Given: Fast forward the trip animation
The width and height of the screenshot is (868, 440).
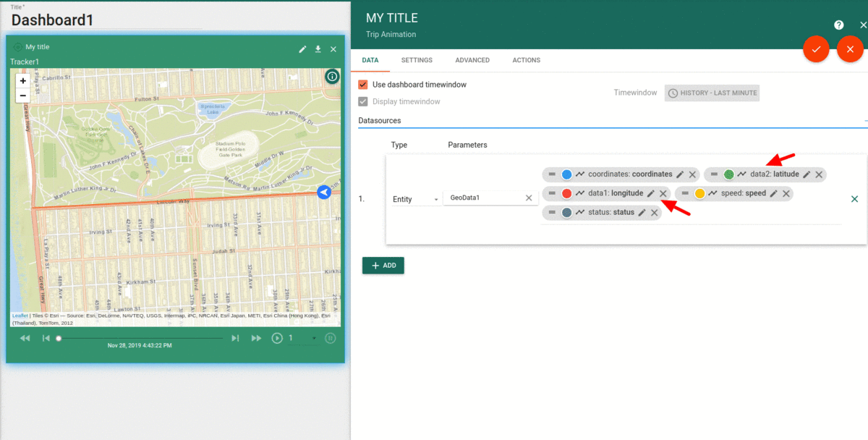Looking at the screenshot, I should (x=256, y=338).
